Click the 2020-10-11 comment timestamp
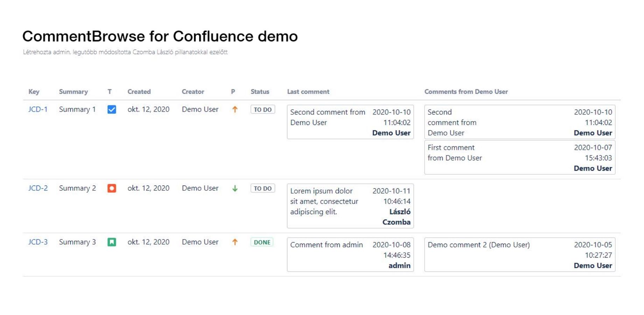Image resolution: width=644 pixels, height=315 pixels. tap(392, 196)
